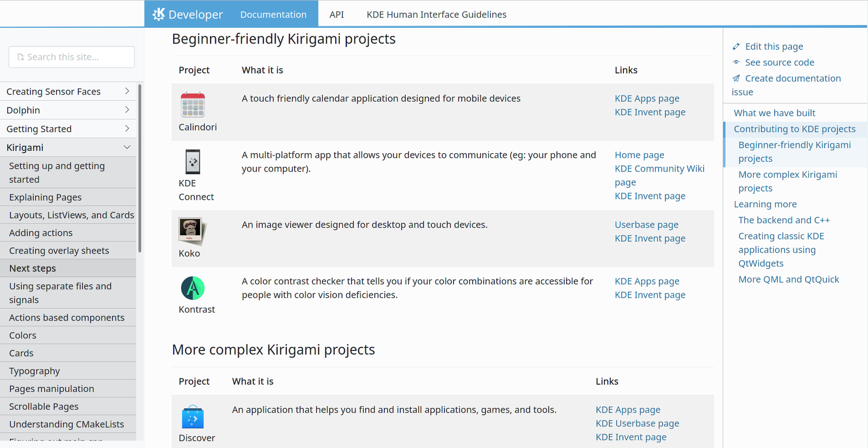The height and width of the screenshot is (448, 868).
Task: Open Koko's Userbase page link
Action: 646,225
